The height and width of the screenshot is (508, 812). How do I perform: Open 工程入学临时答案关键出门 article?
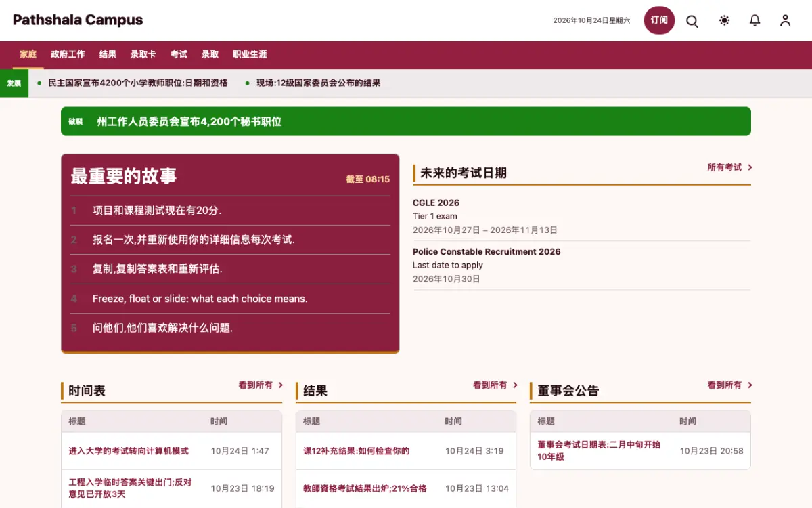pyautogui.click(x=130, y=488)
